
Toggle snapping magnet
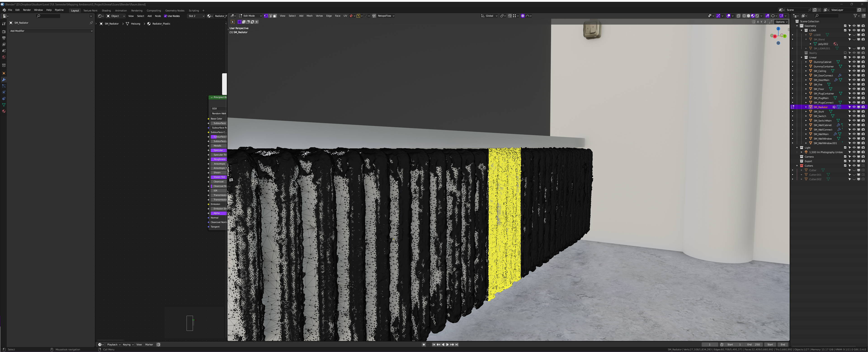pos(510,16)
